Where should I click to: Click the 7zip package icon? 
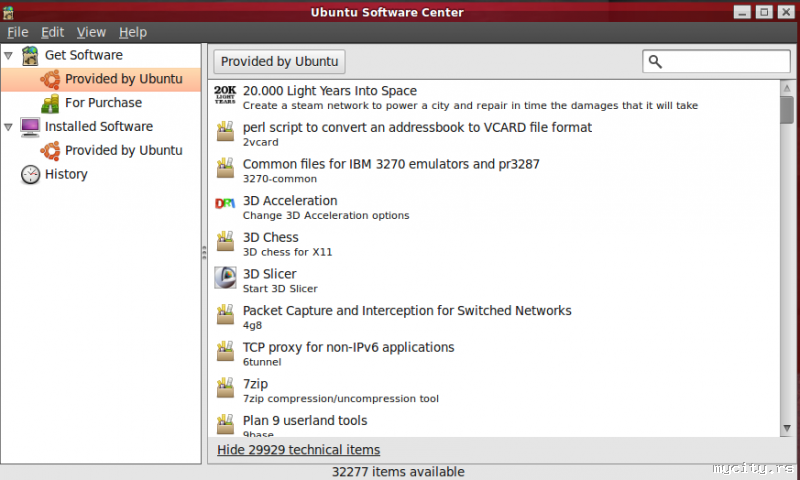(x=225, y=388)
